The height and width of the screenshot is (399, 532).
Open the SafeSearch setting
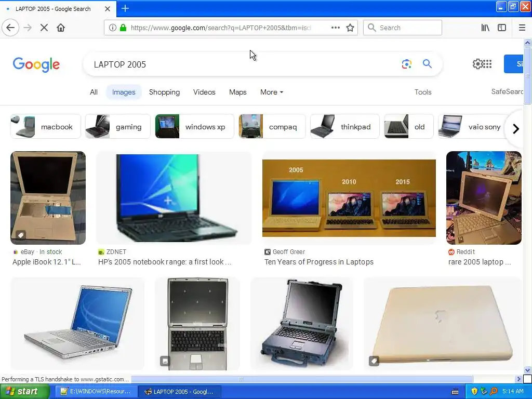pos(507,91)
